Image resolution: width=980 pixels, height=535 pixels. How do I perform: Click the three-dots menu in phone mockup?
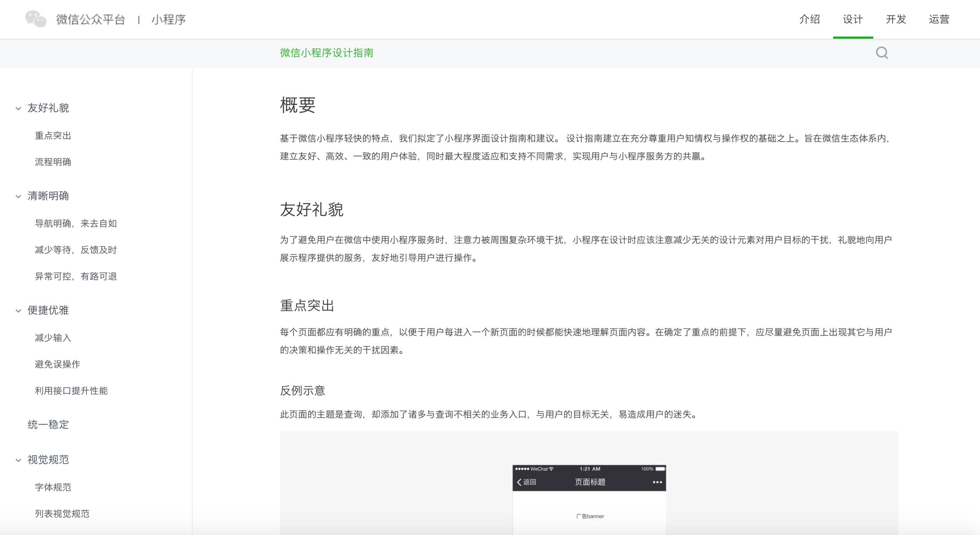tap(657, 482)
